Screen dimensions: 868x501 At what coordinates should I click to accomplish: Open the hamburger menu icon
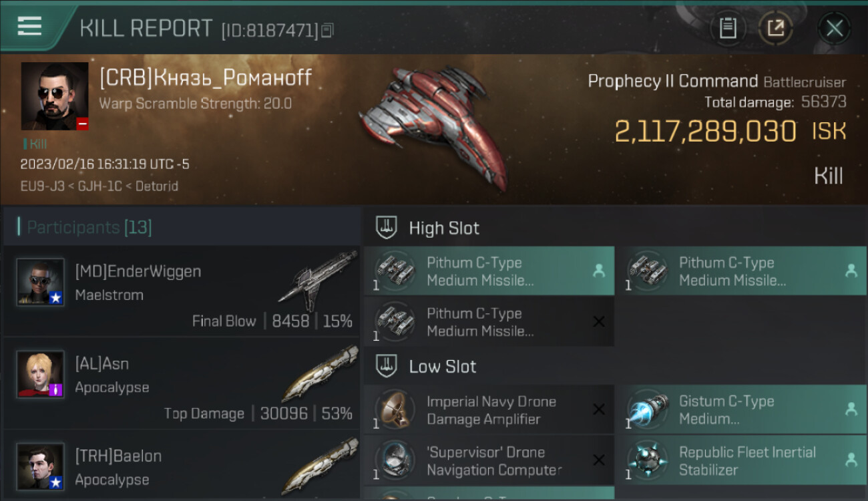29,26
